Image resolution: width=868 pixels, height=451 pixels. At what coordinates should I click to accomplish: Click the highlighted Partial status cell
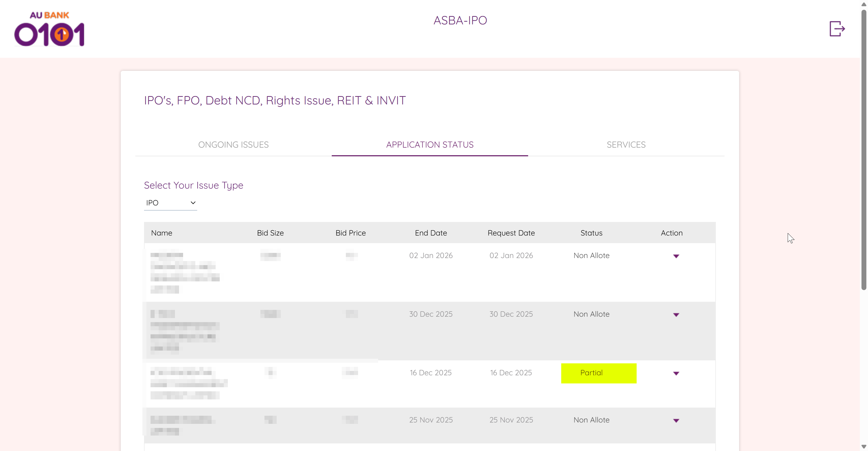pyautogui.click(x=598, y=373)
